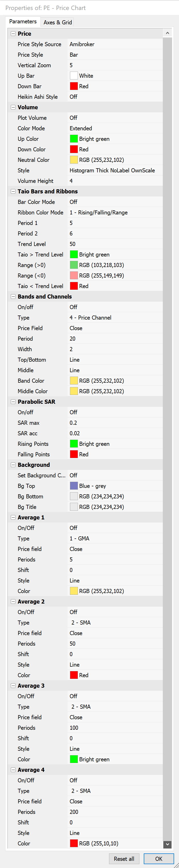Viewport: 179px width, 868px height.
Task: Click the scroll down arrow at the bottom
Action: pyautogui.click(x=167, y=844)
